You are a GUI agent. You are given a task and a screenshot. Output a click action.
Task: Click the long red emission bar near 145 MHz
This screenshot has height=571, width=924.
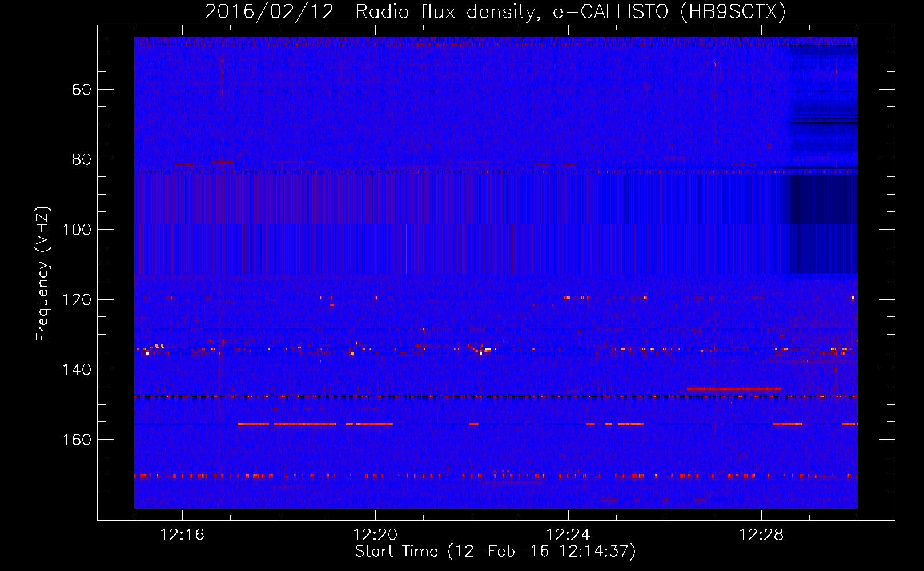coord(734,389)
